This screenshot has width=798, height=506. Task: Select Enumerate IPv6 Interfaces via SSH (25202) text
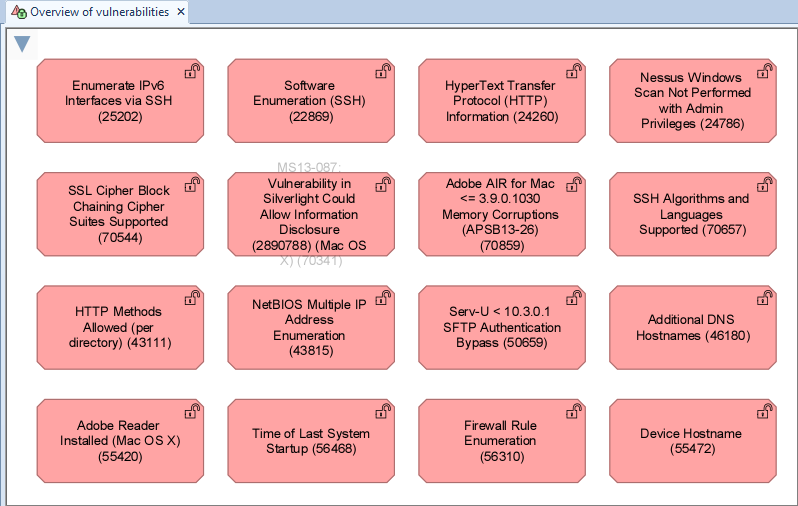[x=119, y=101]
